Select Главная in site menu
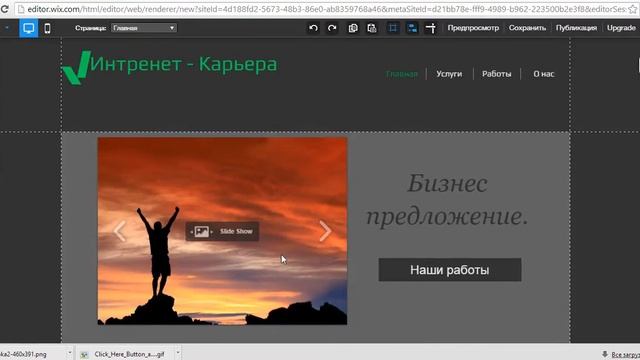 click(402, 74)
